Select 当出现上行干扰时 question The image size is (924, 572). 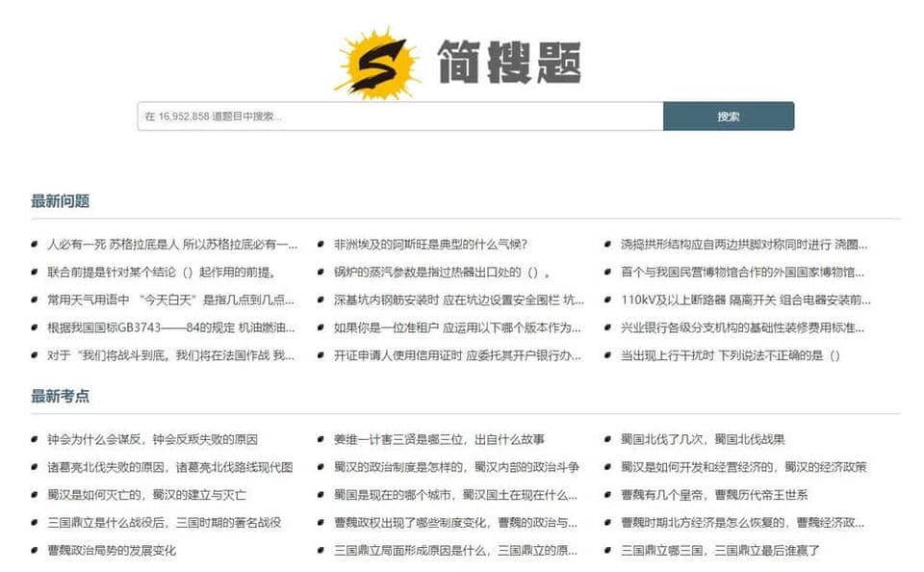[x=731, y=355]
